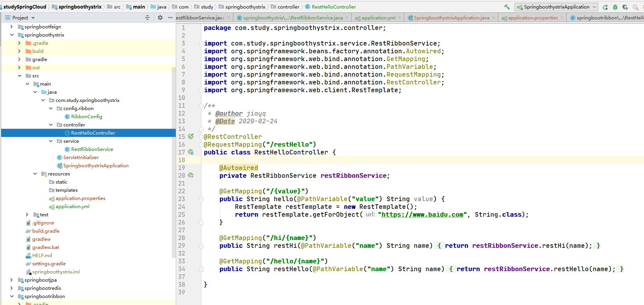This screenshot has width=644, height=305.
Task: Expand the test folder node
Action: (x=27, y=215)
